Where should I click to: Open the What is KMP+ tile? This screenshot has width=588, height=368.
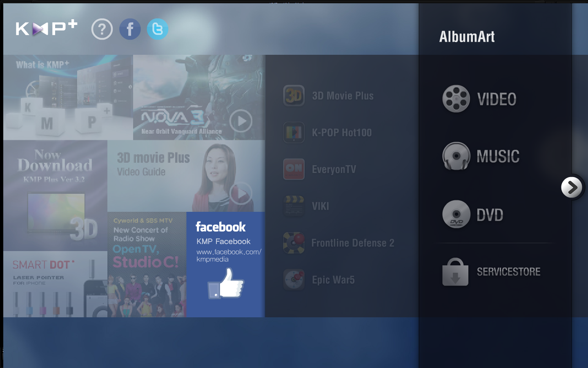tap(68, 97)
